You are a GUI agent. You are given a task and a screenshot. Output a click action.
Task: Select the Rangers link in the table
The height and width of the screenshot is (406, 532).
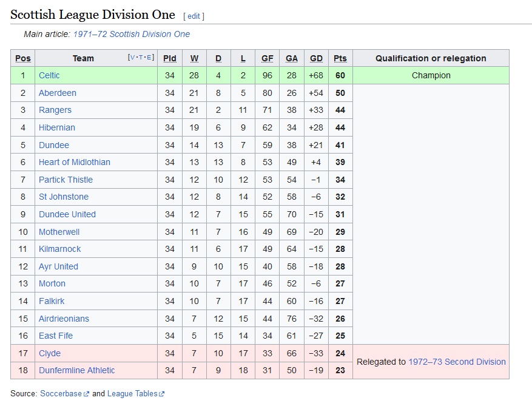pos(55,110)
